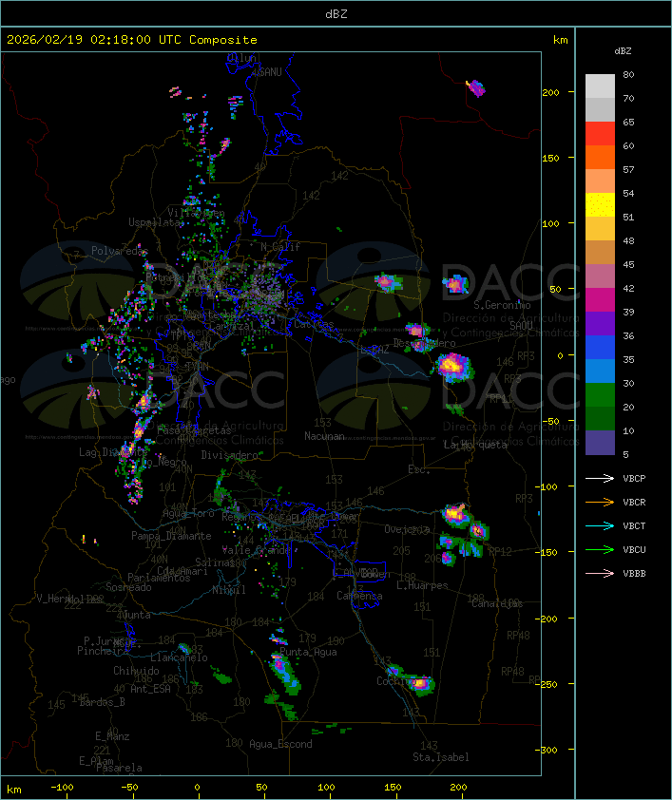Click the 'Canalejas' map label

tap(497, 604)
